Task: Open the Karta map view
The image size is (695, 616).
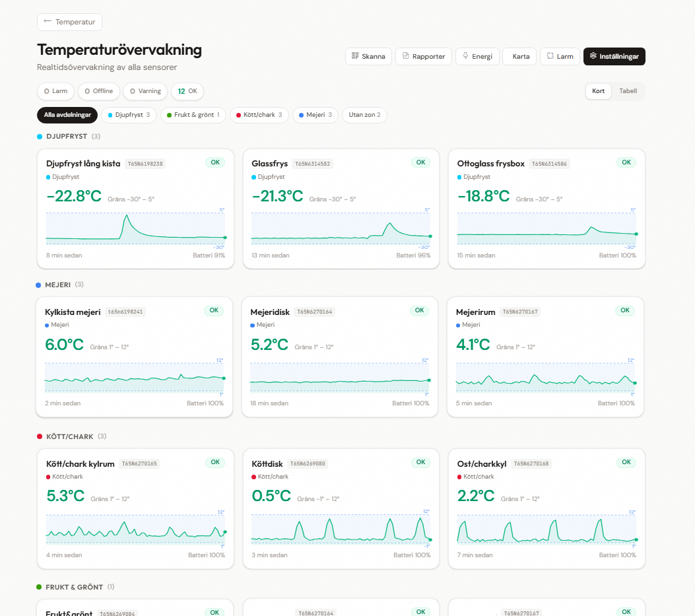Action: [x=519, y=56]
